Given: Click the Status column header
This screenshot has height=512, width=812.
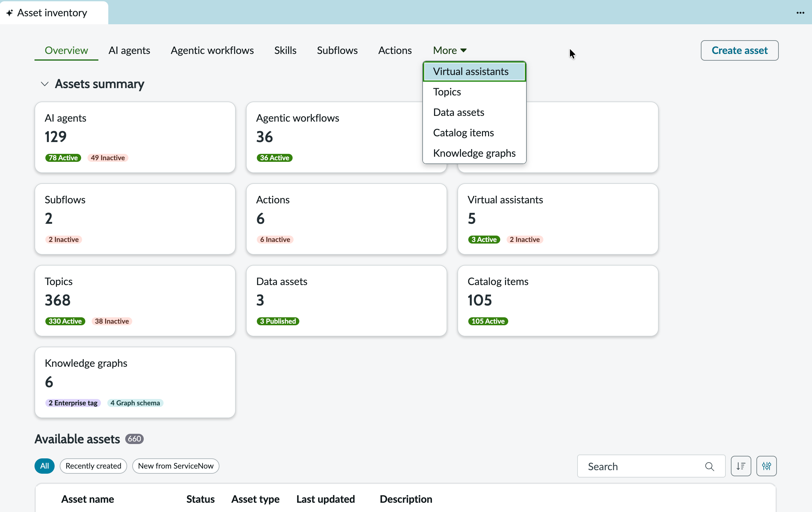Looking at the screenshot, I should [x=200, y=499].
